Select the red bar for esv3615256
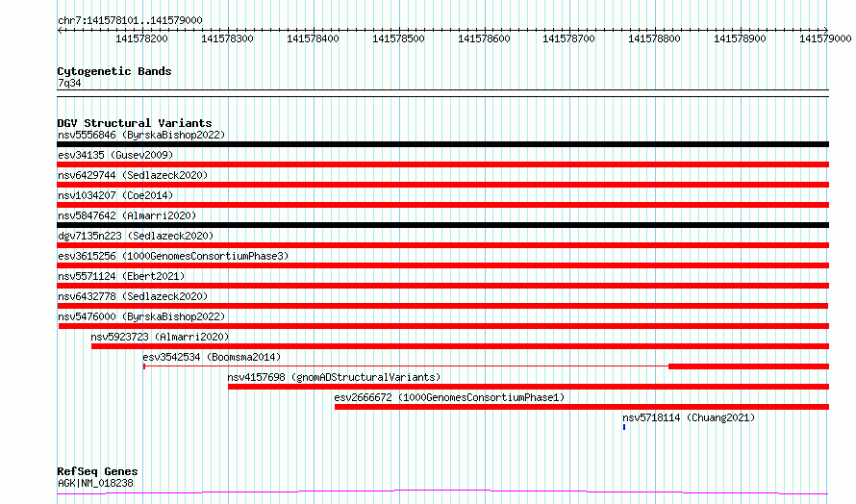The width and height of the screenshot is (856, 504). (x=442, y=265)
